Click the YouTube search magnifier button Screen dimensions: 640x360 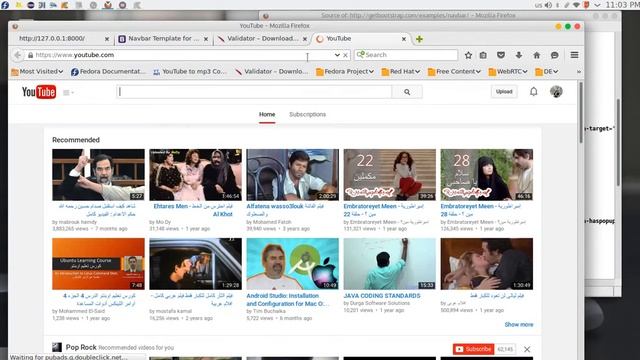[x=407, y=92]
